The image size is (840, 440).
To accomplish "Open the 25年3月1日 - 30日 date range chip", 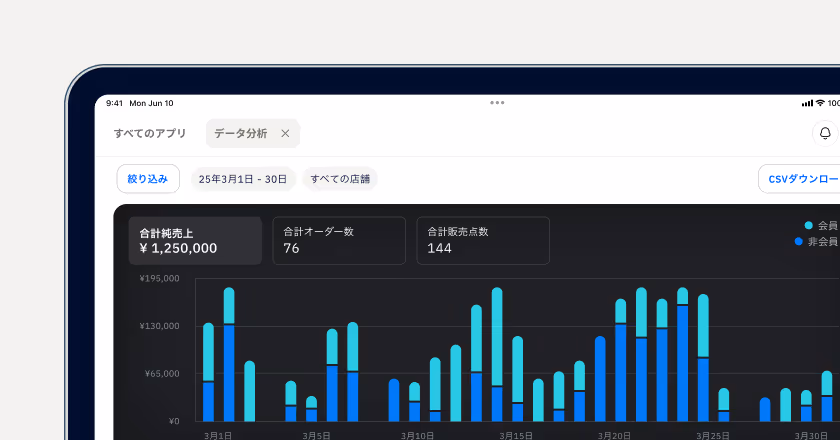I will click(x=243, y=179).
